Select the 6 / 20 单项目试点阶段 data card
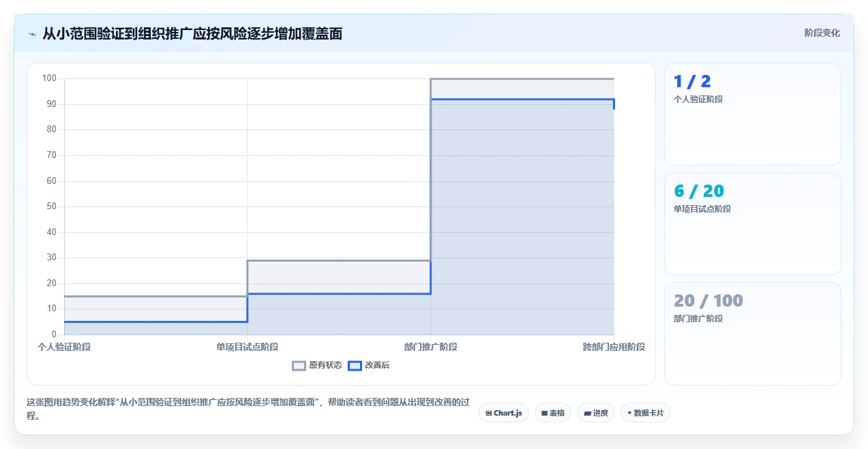Viewport: 868px width, 449px height. coord(753,224)
